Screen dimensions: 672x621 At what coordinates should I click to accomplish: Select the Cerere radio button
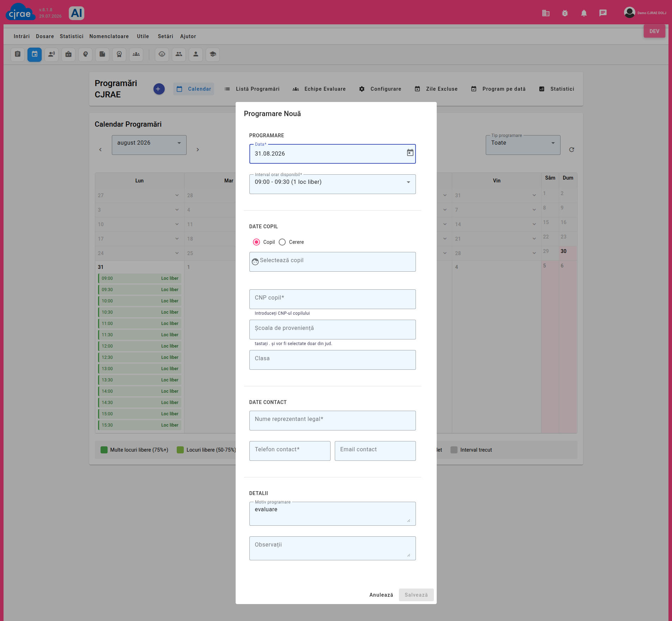coord(282,242)
